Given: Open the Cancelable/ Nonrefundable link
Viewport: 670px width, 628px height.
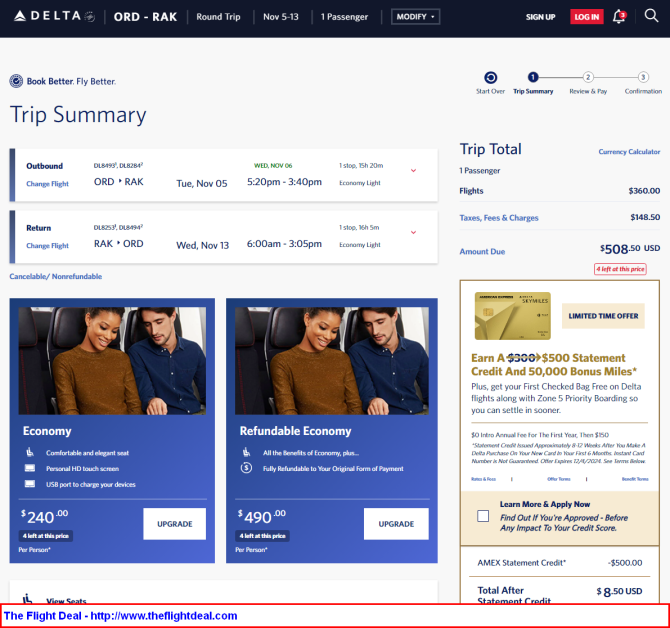Looking at the screenshot, I should tap(56, 276).
